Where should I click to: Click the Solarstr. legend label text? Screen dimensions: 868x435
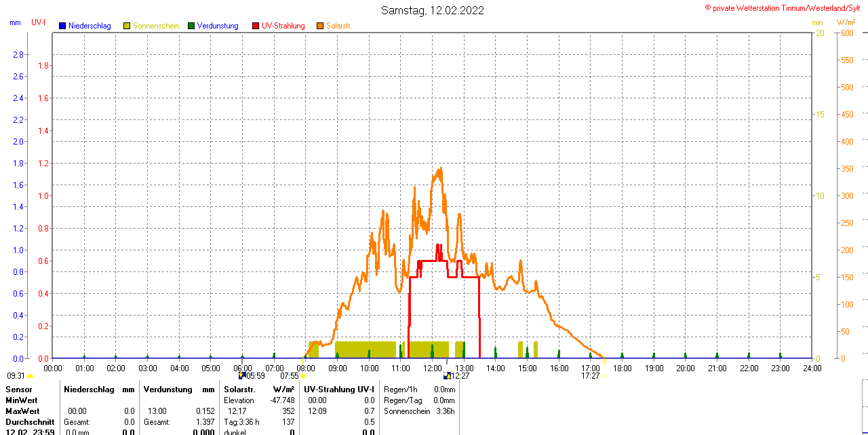[338, 26]
